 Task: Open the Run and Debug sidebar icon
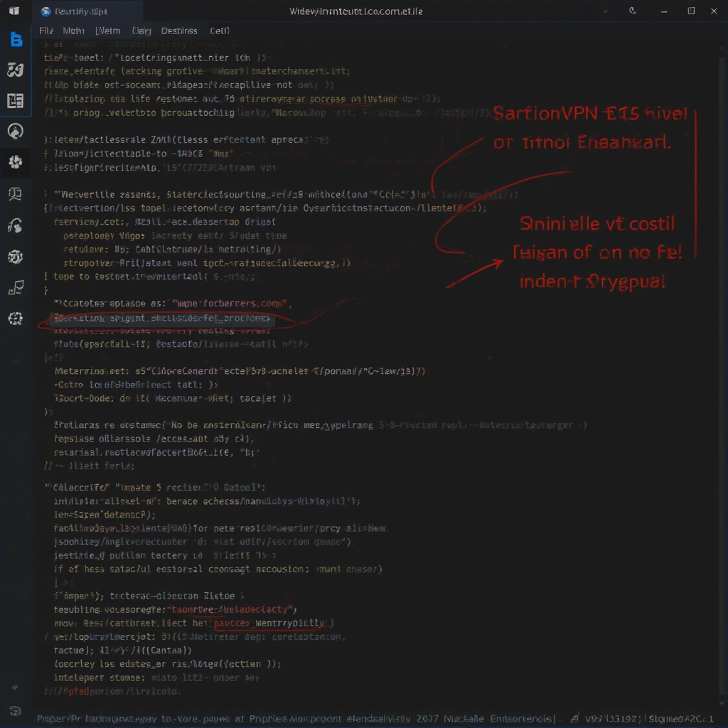[x=16, y=132]
